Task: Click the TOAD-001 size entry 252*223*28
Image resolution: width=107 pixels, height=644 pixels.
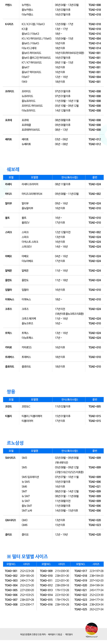Action: click(27, 571)
